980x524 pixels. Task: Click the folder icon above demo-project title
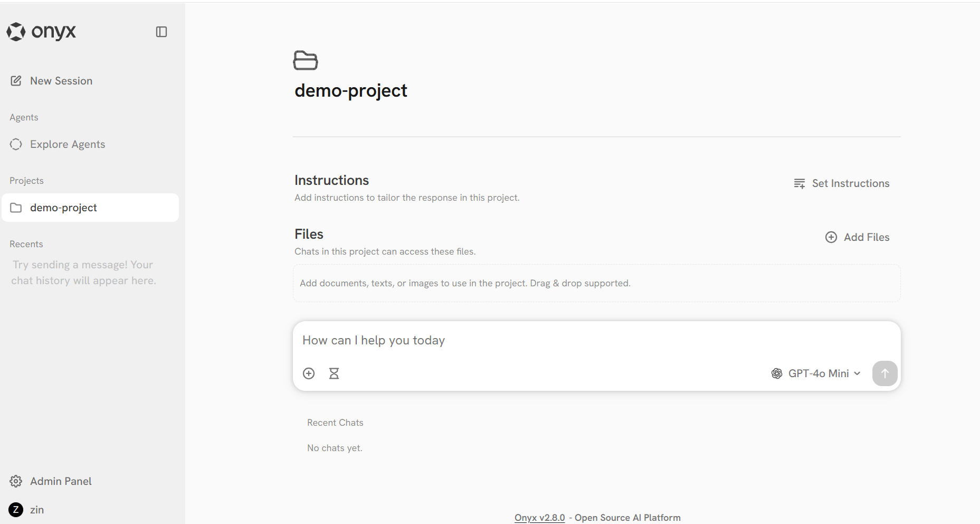pos(306,60)
